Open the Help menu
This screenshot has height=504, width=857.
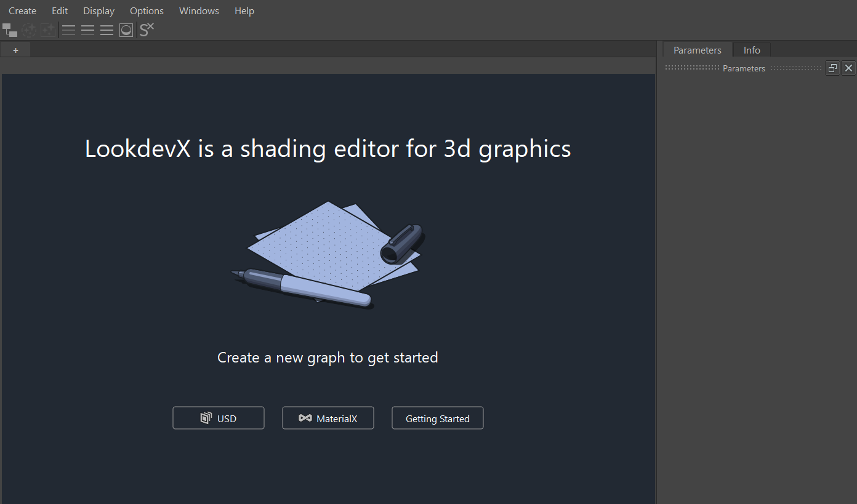click(244, 10)
